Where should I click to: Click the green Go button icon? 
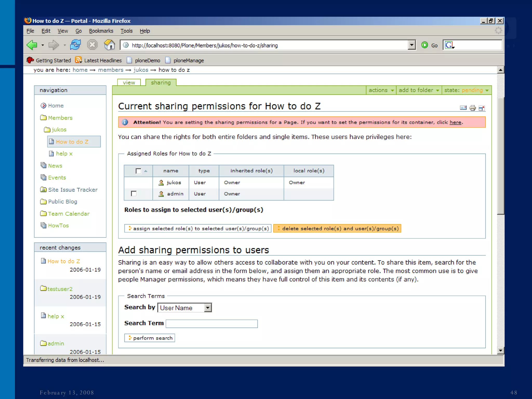pos(425,45)
